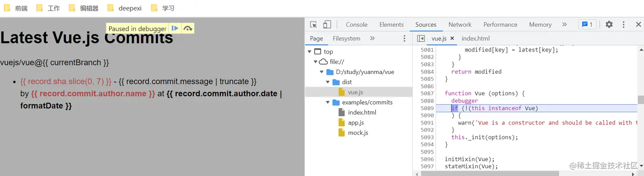Click the vertical scrollbar thumb in editor

click(641, 99)
